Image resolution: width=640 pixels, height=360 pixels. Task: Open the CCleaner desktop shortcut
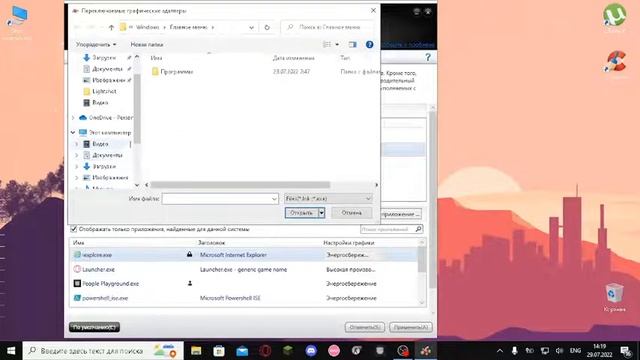(616, 63)
